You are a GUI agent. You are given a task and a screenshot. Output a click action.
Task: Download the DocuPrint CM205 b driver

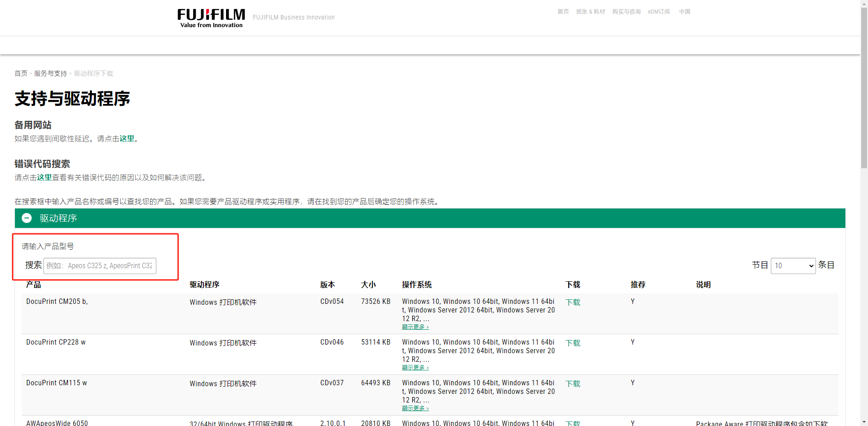(573, 302)
